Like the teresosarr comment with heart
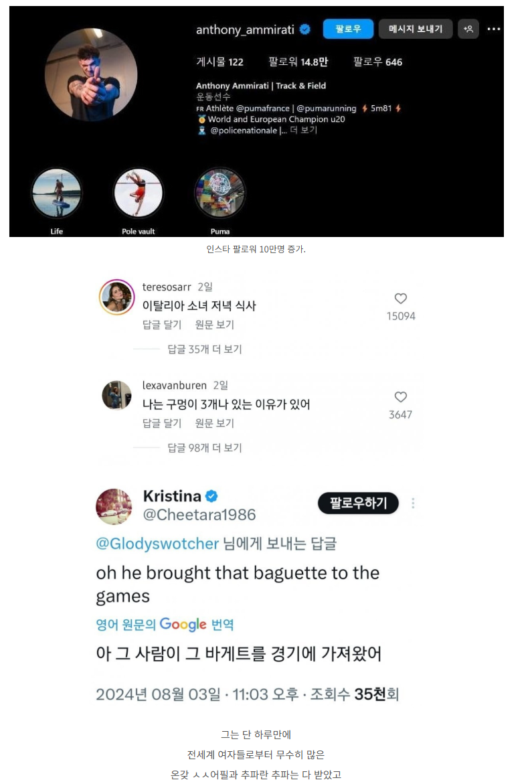 coord(401,299)
